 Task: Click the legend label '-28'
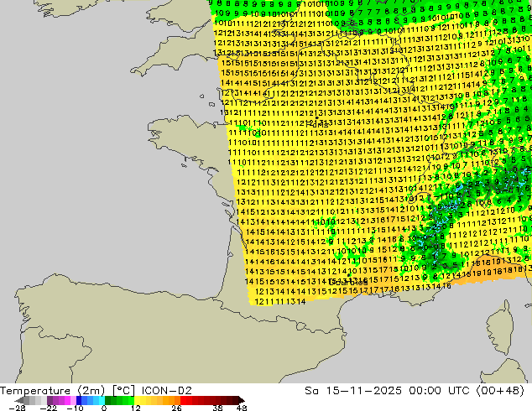pos(18,408)
